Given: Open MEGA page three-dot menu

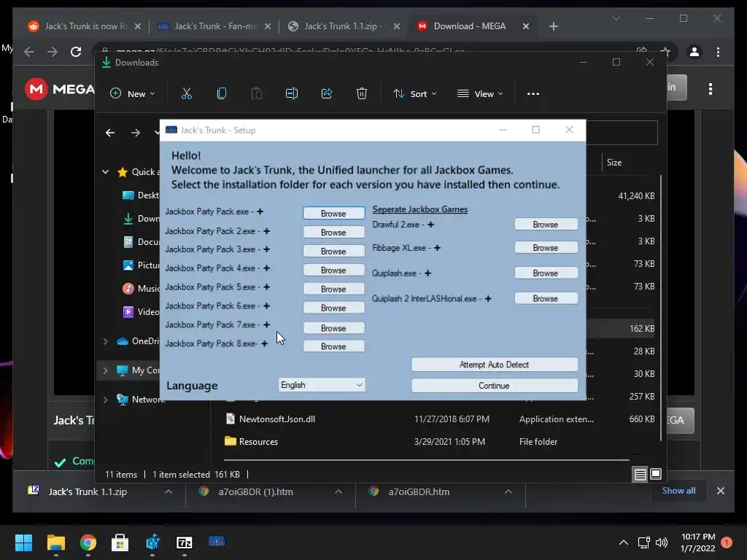Looking at the screenshot, I should 711,89.
